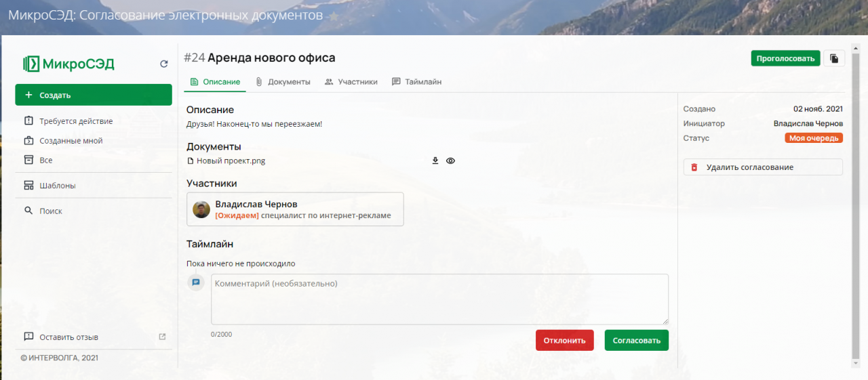Click plus icon in Создать button

point(28,95)
